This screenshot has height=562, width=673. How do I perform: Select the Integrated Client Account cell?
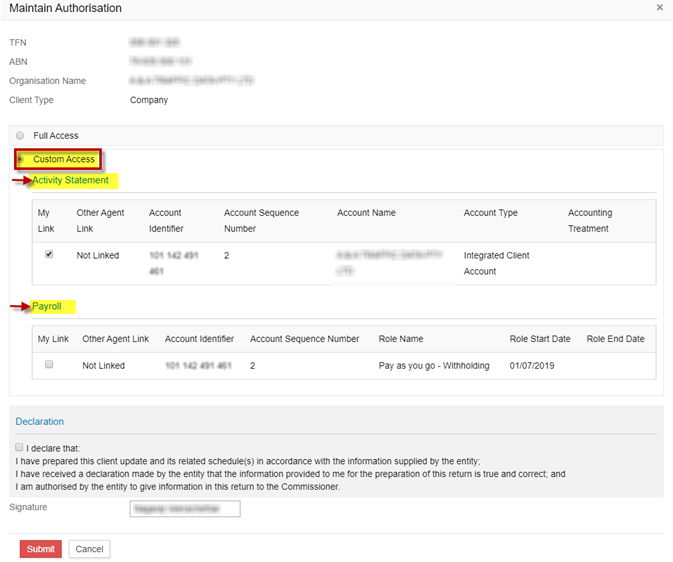(496, 263)
